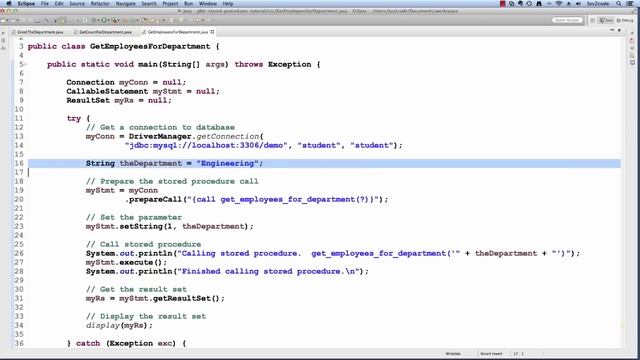Switch to the Java perspective

point(606,20)
